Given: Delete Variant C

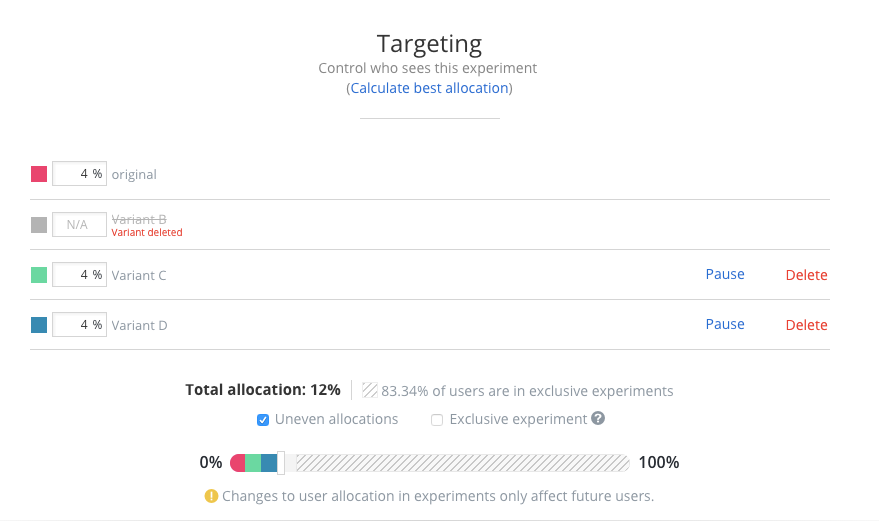Looking at the screenshot, I should 806,275.
